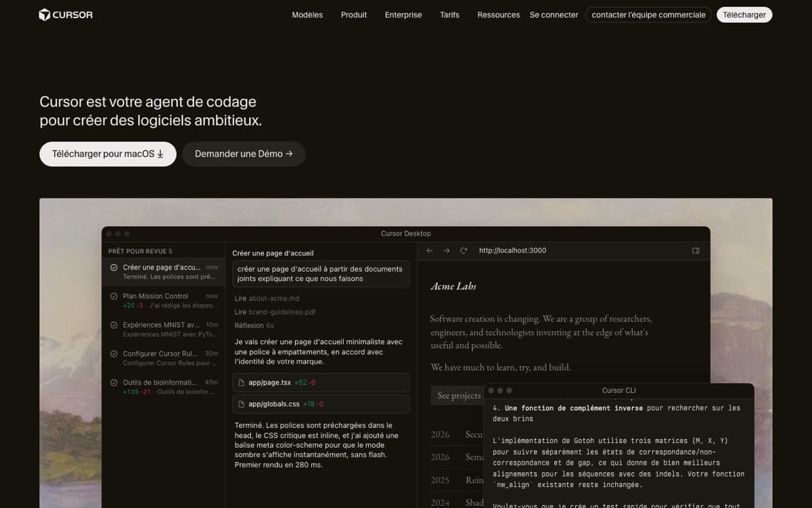Click 'See projects' button in Acme Labs page
Image resolution: width=812 pixels, height=508 pixels.
tap(459, 396)
